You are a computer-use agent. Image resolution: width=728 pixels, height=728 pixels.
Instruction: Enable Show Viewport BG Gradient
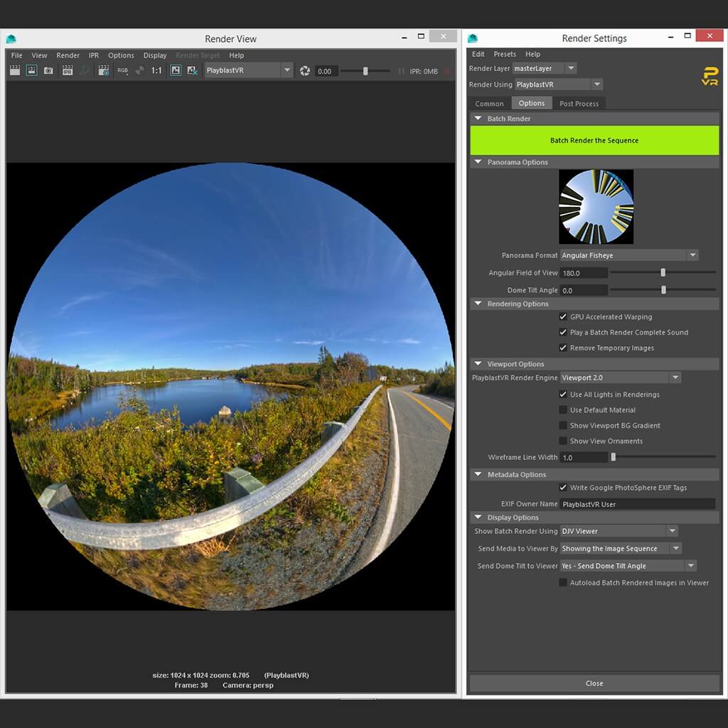click(x=563, y=425)
